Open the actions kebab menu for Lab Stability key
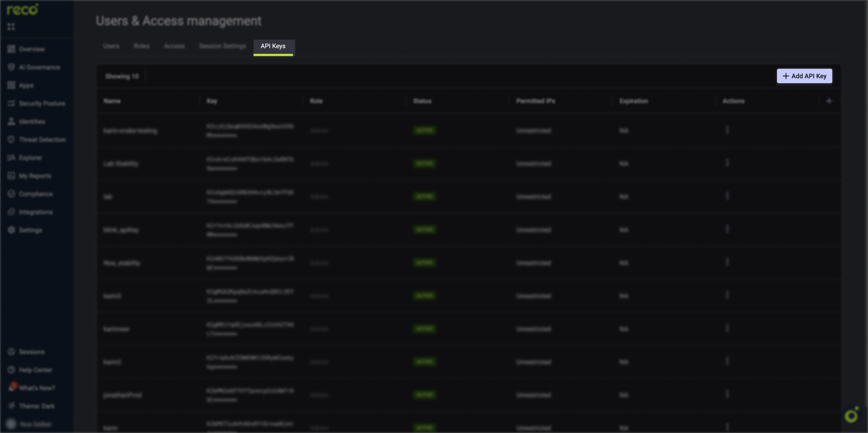868x433 pixels. pos(727,163)
